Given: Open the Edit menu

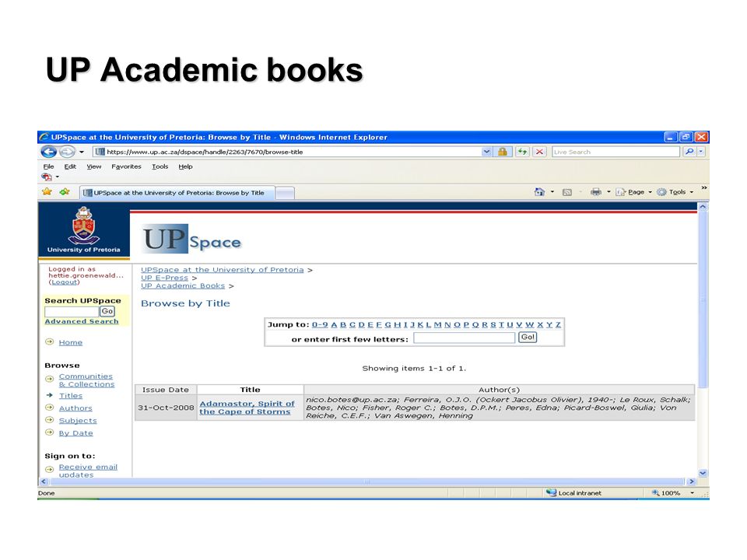Looking at the screenshot, I should (x=70, y=166).
